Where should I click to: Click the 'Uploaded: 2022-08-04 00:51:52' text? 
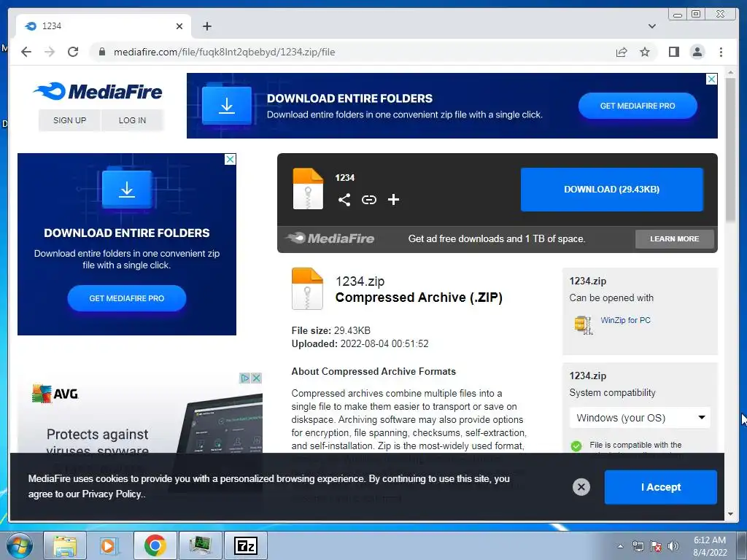click(x=360, y=344)
